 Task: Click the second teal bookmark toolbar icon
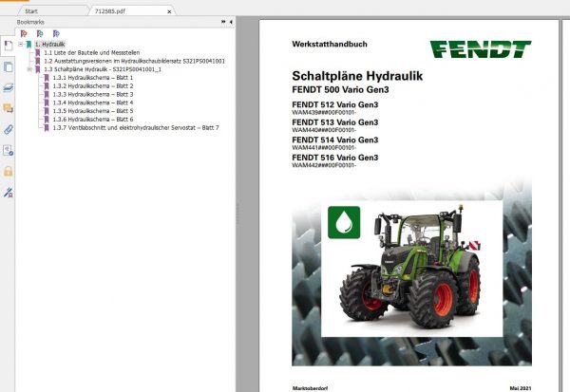point(40,34)
